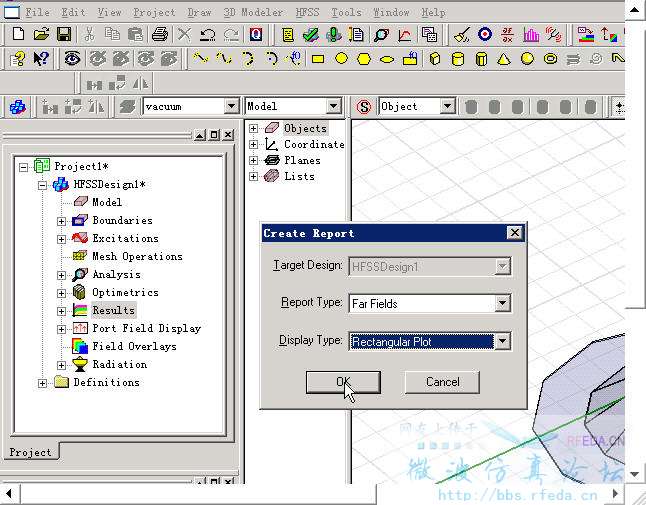This screenshot has width=646, height=505.
Task: Close the Create Report dialog
Action: coord(515,233)
